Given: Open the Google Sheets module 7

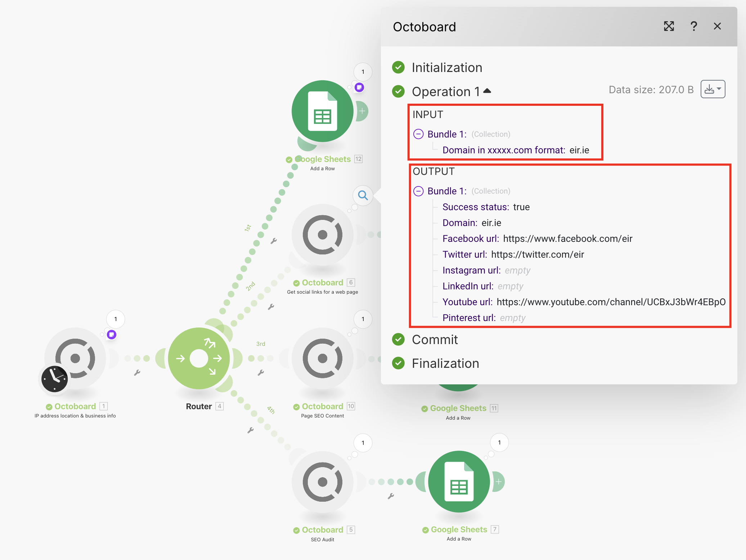Looking at the screenshot, I should [x=459, y=482].
